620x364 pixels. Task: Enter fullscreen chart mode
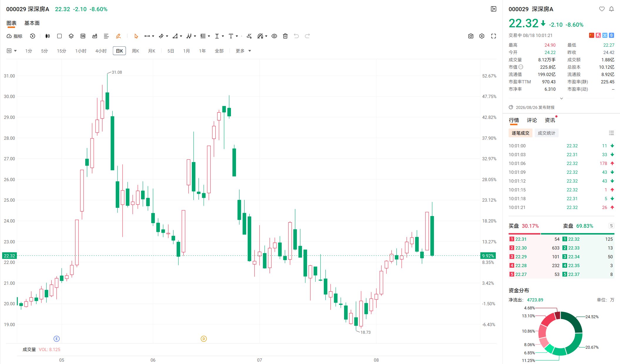494,36
